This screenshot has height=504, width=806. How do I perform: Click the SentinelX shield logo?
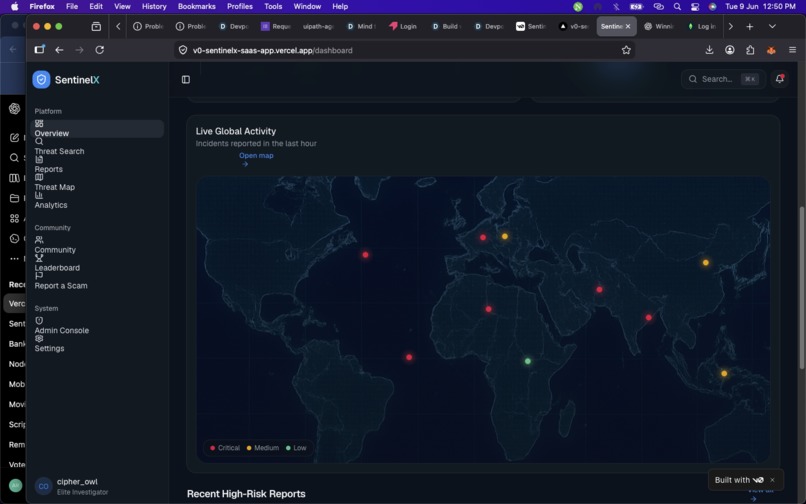click(x=41, y=80)
